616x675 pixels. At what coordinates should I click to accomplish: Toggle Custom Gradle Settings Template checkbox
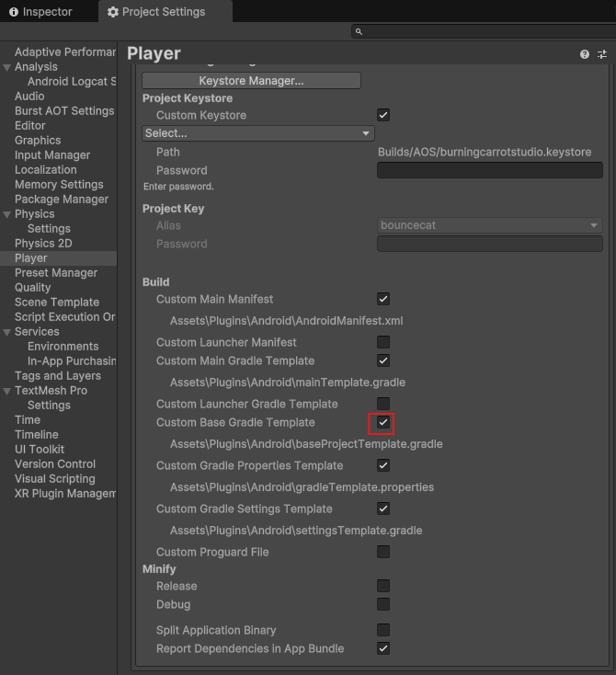[383, 509]
